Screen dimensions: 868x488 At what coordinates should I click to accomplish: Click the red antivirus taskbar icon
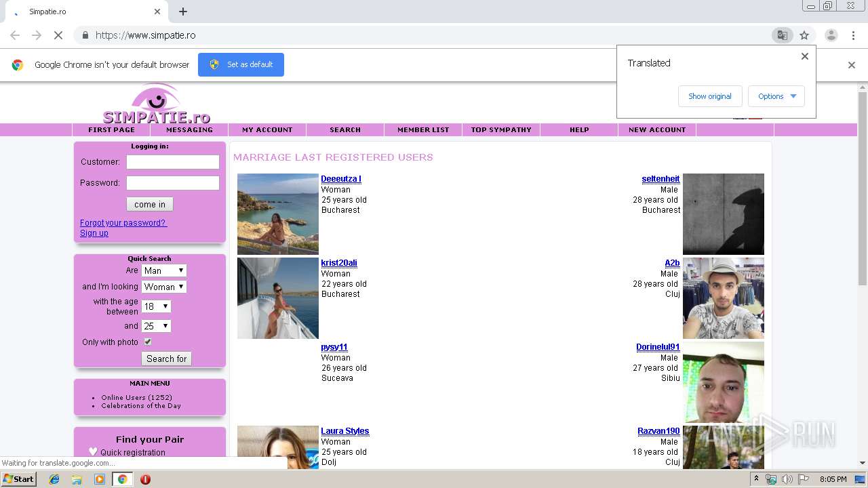tap(145, 479)
